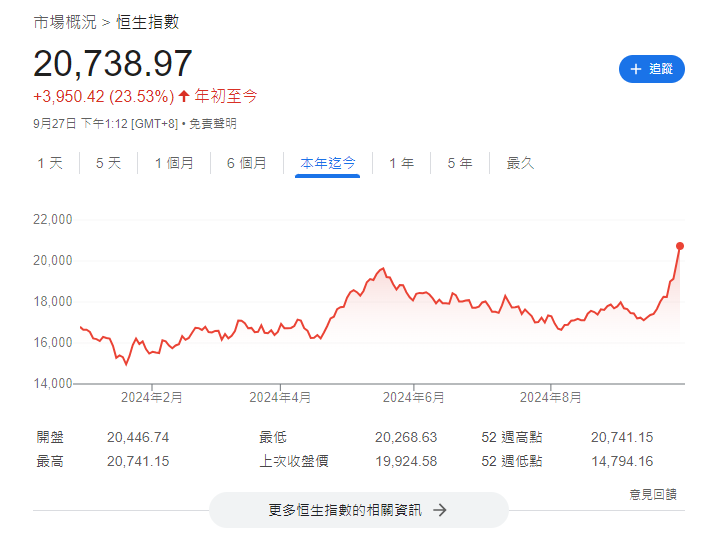
Task: Click the 追蹤 follow button
Action: coord(651,69)
